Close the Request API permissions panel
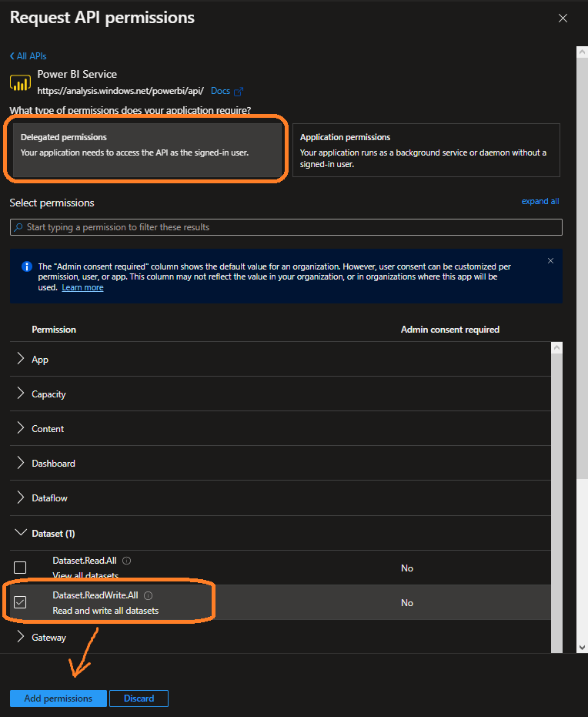588x717 pixels. pos(563,18)
